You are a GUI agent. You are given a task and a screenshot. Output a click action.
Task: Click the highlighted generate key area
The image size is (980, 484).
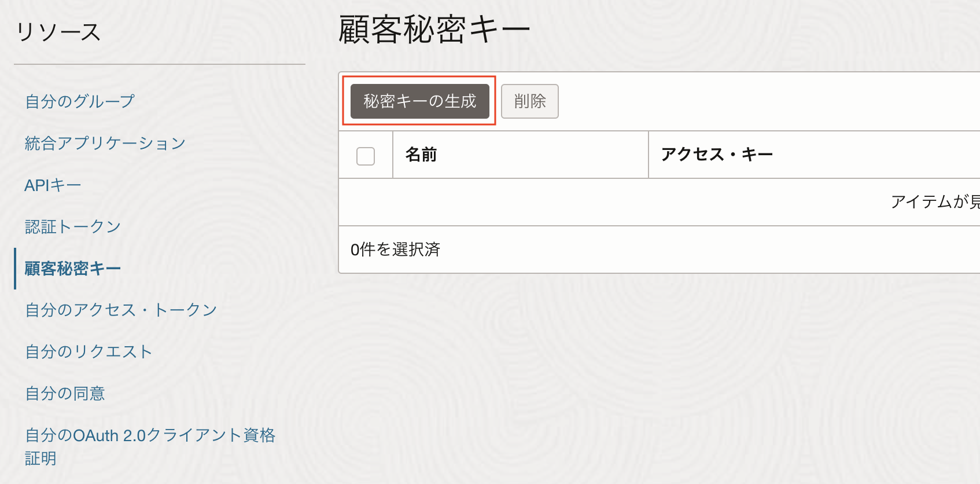pyautogui.click(x=419, y=101)
